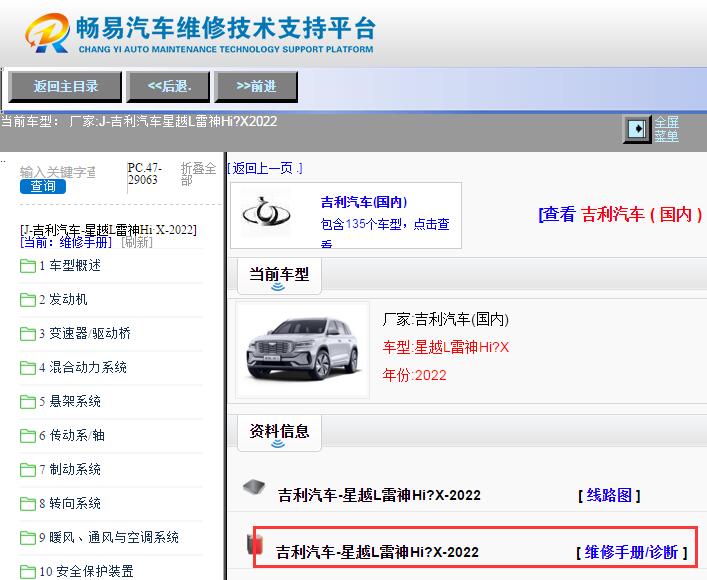Open folder icon for 9 暖风、通风与空调系统
707x580 pixels.
[x=28, y=538]
